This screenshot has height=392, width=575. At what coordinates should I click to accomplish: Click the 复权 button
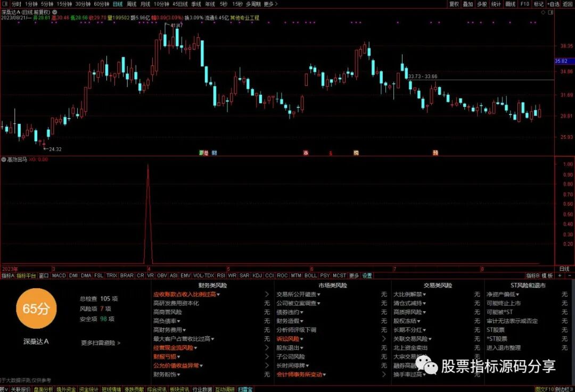[x=454, y=4]
